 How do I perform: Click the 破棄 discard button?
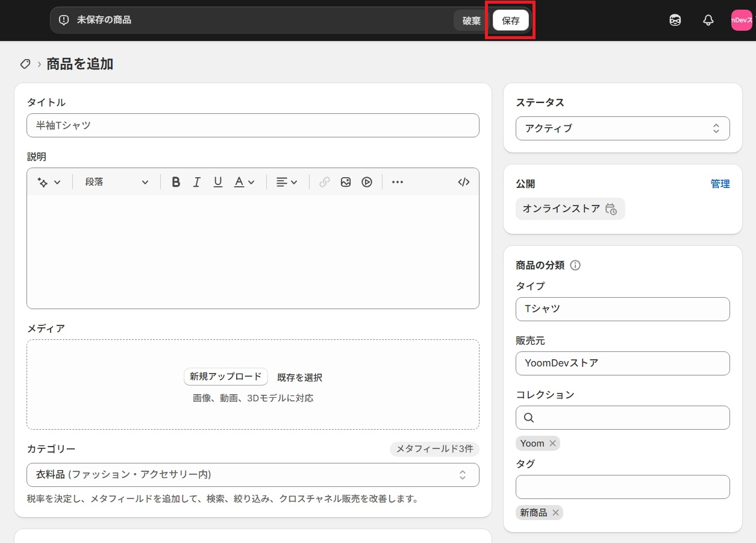(471, 20)
